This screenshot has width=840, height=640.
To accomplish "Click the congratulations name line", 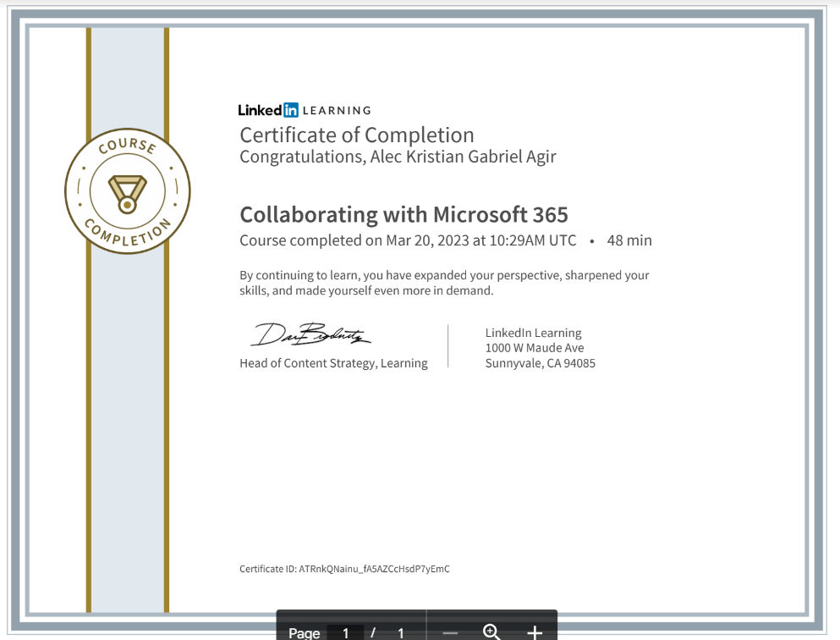I will coord(398,157).
